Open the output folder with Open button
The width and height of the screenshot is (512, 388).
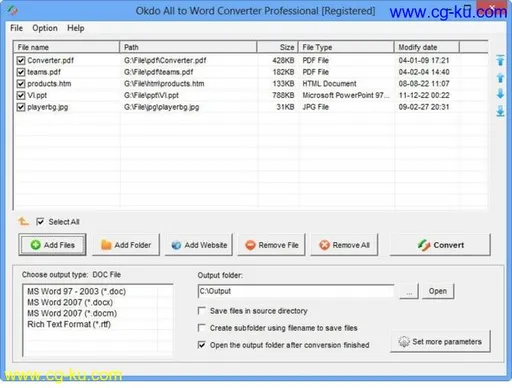(438, 291)
